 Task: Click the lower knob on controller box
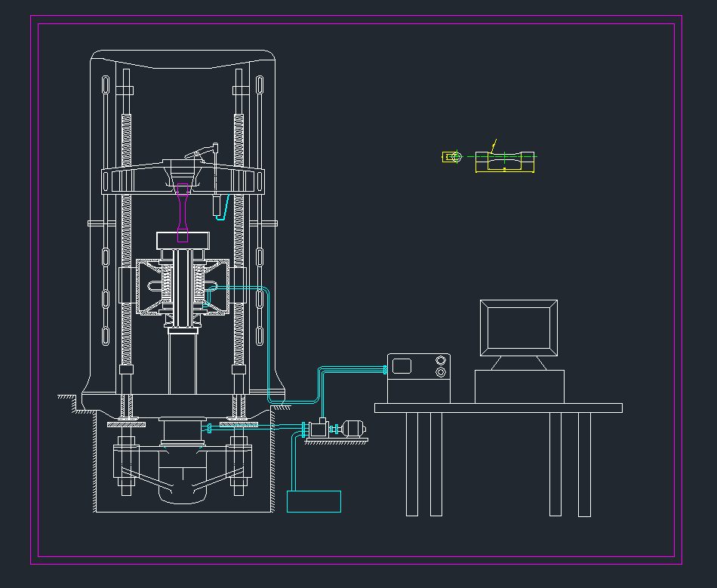[441, 372]
